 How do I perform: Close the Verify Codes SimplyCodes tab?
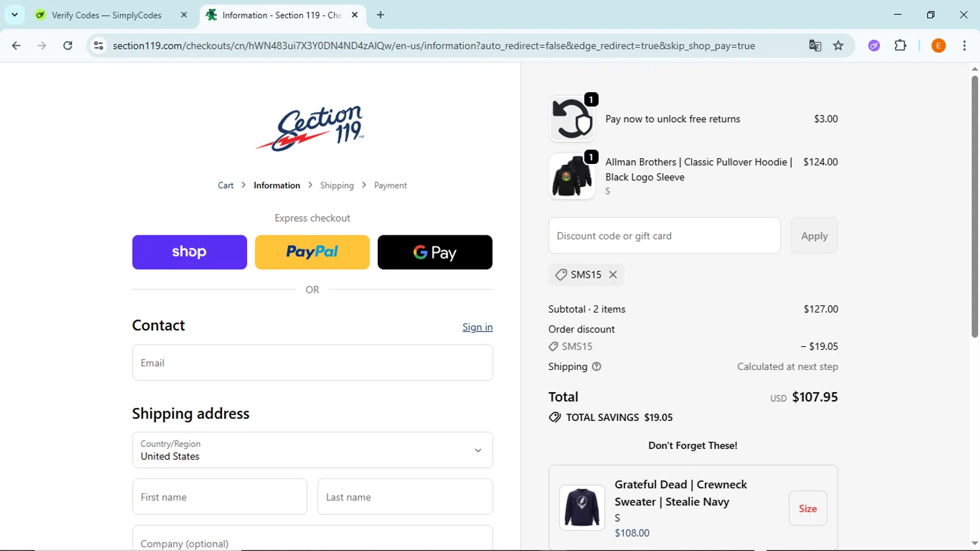coord(184,14)
